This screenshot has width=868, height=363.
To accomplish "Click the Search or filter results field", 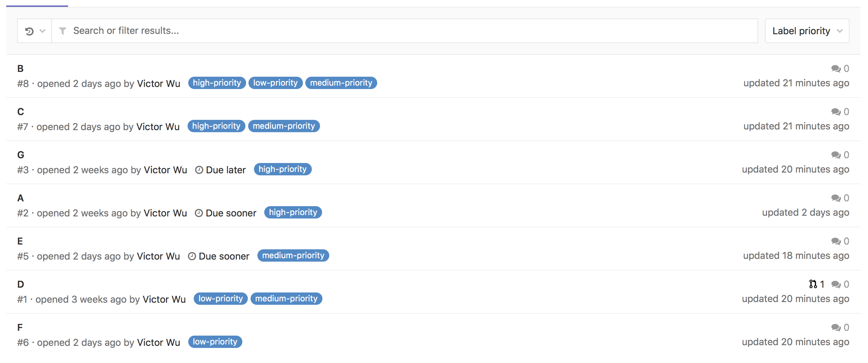I will [240, 30].
